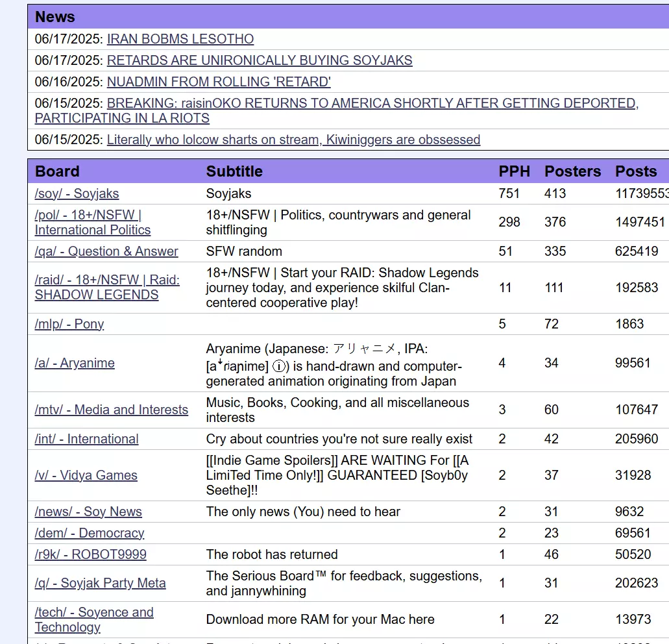Open the /soy/ - Soyjaks board
669x644 pixels.
pos(77,193)
